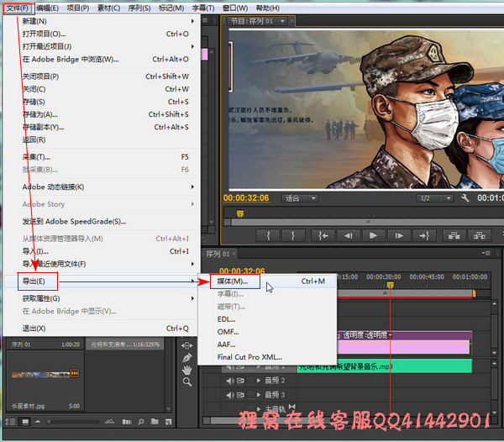Screen dimensions: 504x442
Task: Choose OMF... export option
Action: (x=267, y=332)
